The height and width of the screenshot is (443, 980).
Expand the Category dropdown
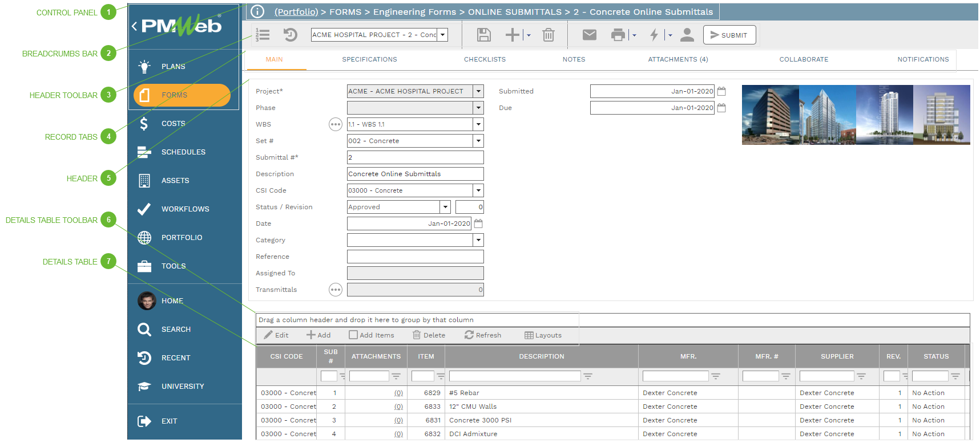[x=478, y=240]
